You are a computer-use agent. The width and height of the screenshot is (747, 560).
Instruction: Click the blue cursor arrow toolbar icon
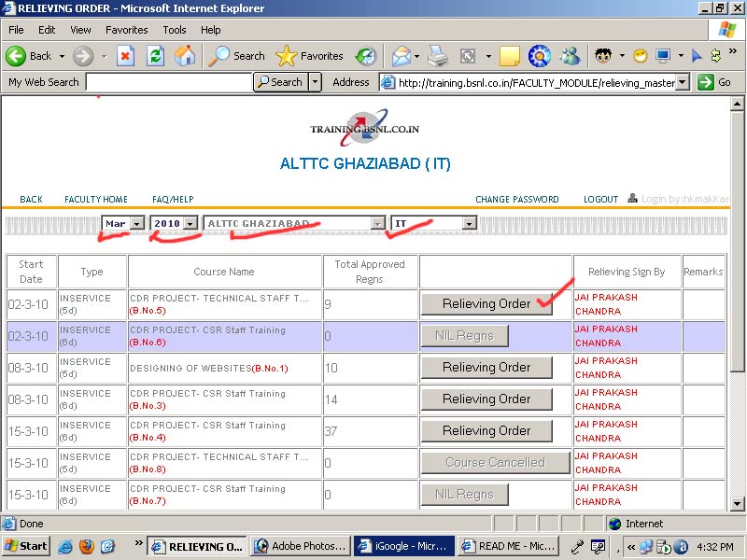697,56
